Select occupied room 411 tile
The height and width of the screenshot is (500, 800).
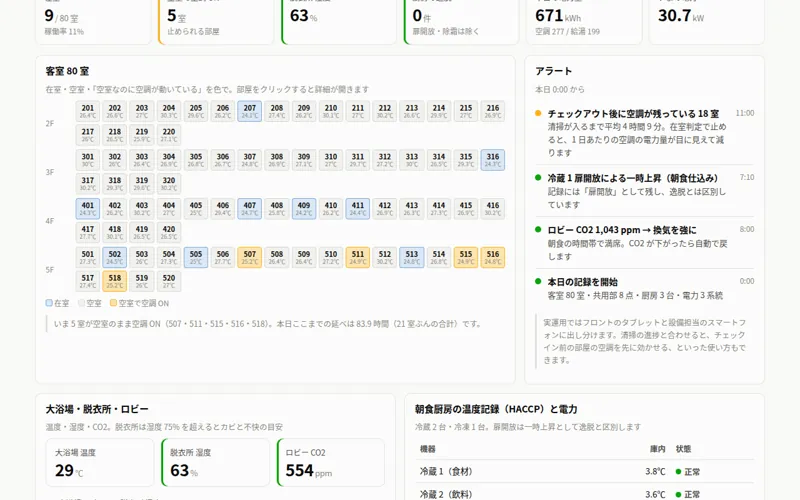click(x=358, y=209)
